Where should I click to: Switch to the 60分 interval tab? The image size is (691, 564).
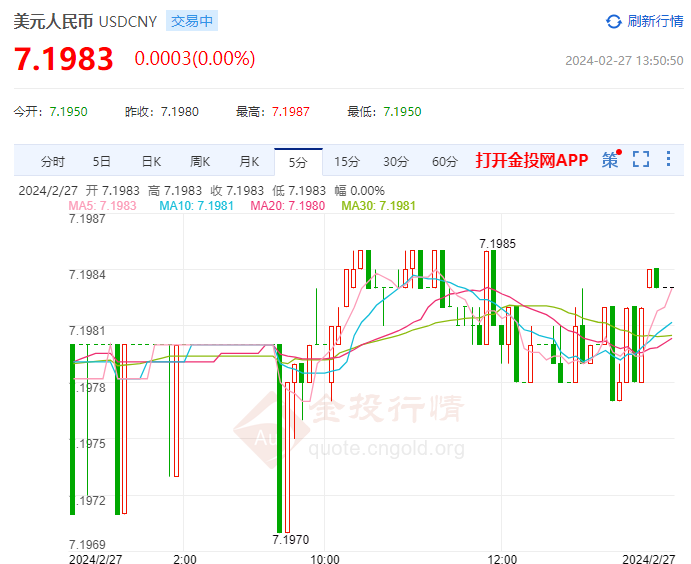[x=445, y=162]
